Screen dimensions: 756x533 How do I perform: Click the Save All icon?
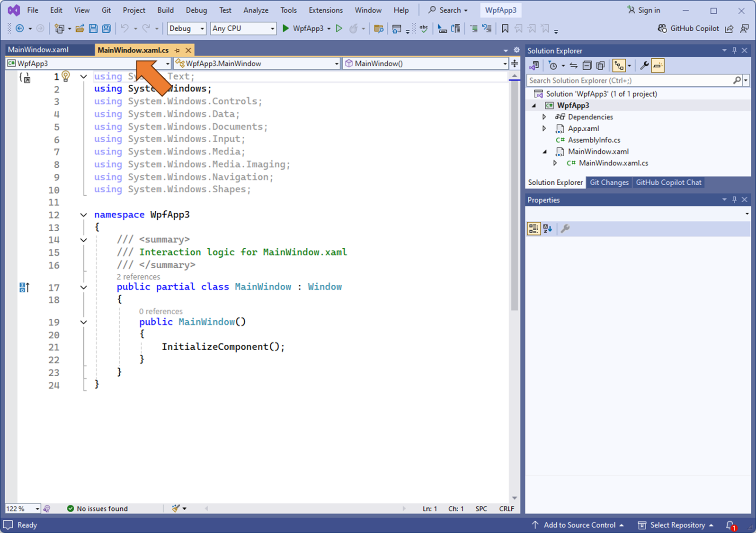coord(107,28)
